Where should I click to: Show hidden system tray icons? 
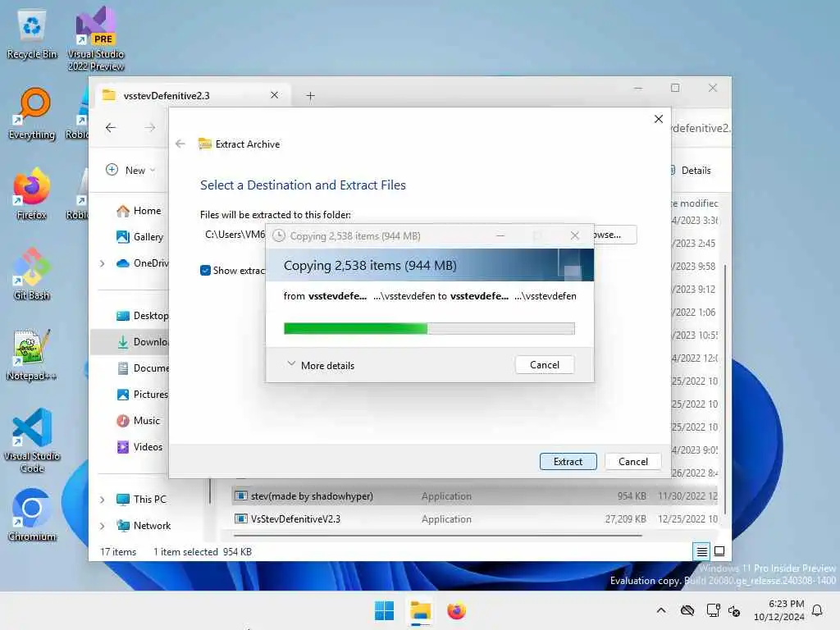coord(661,610)
